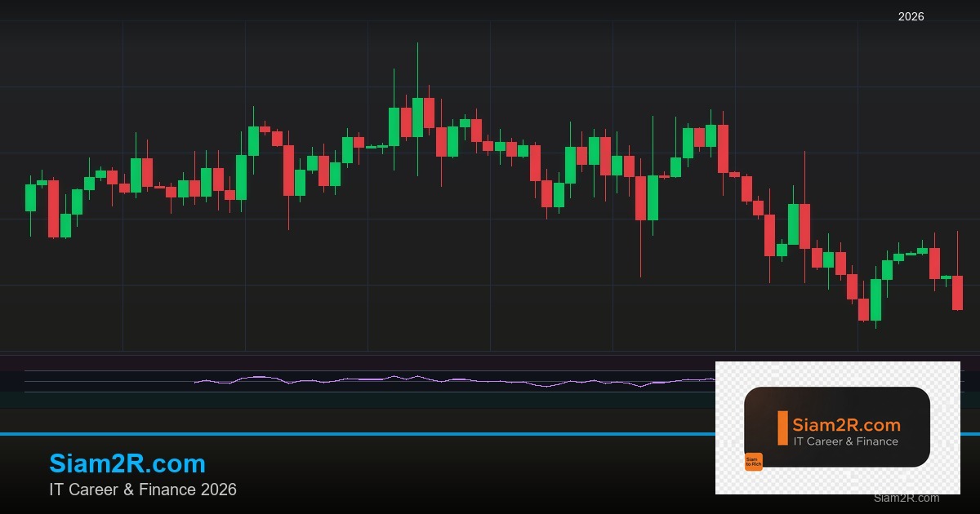Open the Siam2R.com link at bottom left
This screenshot has height=514, width=980.
(128, 463)
